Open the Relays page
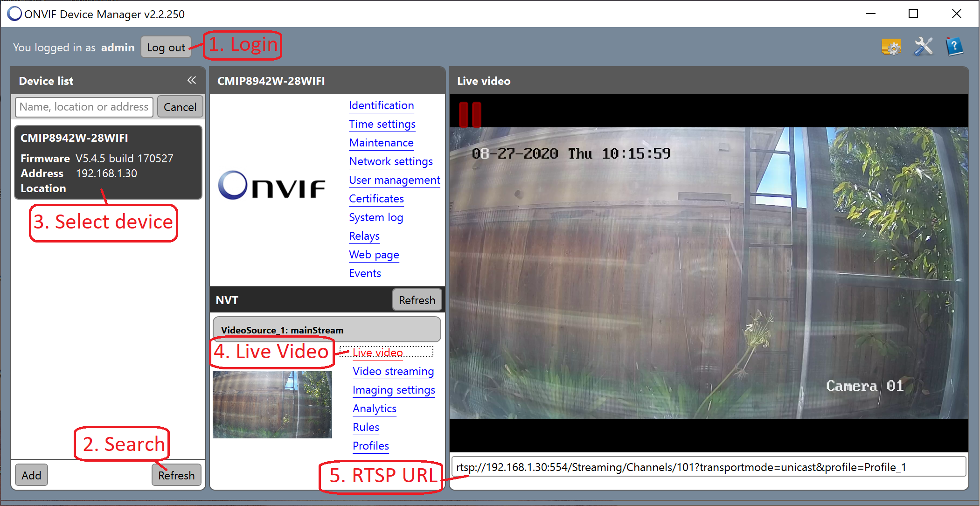The height and width of the screenshot is (506, 980). pyautogui.click(x=364, y=236)
